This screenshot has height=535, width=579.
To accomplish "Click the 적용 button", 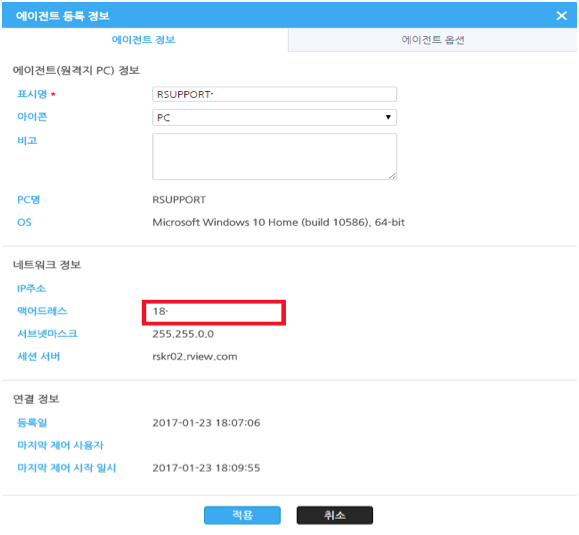I will (242, 515).
